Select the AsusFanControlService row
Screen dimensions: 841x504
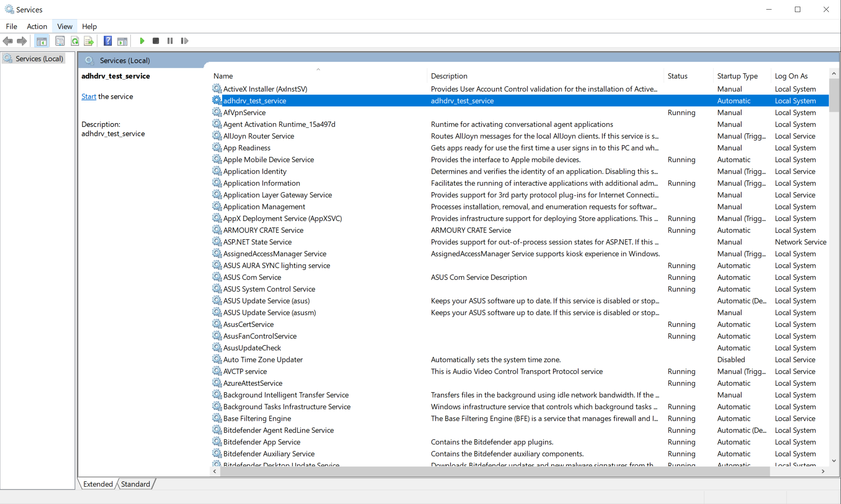pos(520,336)
